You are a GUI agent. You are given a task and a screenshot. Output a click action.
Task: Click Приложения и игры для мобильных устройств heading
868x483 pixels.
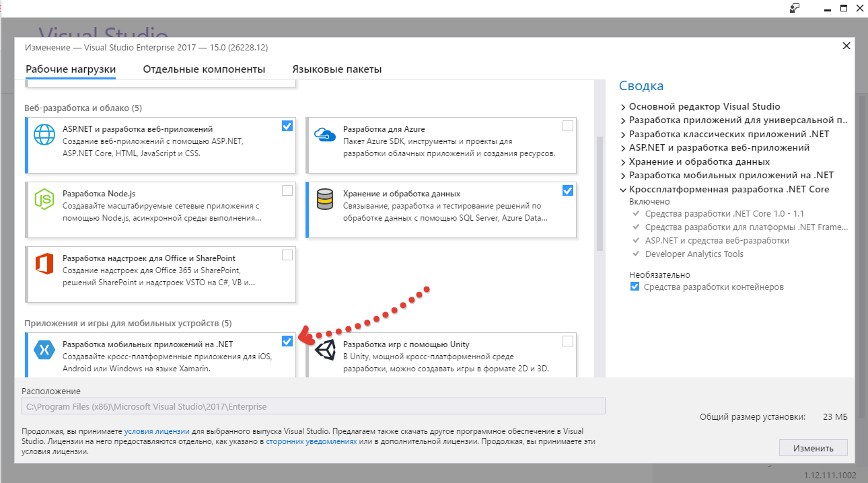pyautogui.click(x=128, y=324)
